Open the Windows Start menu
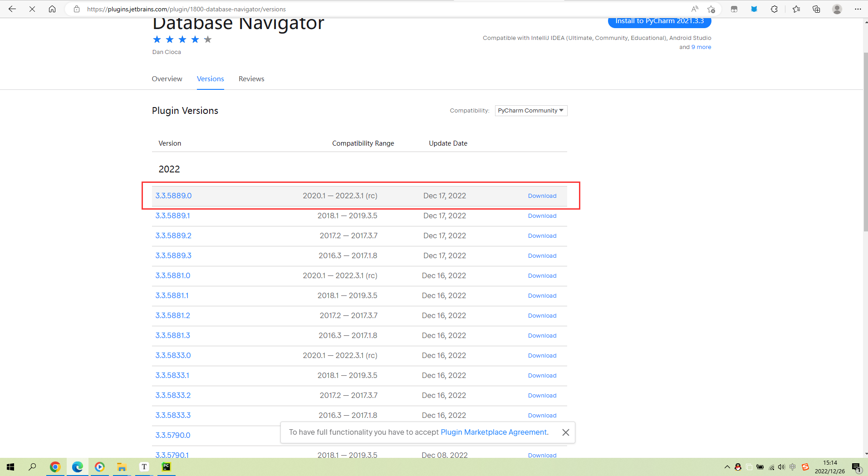 [11, 467]
